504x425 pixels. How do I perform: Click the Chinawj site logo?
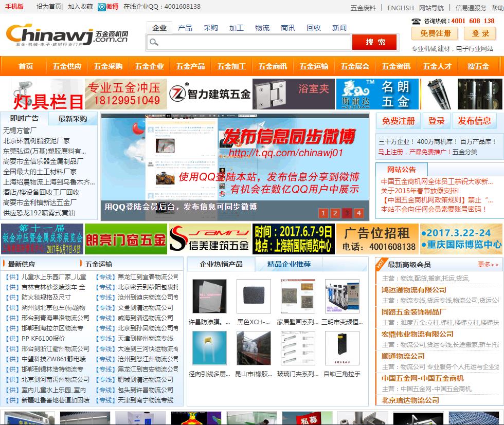(x=67, y=35)
